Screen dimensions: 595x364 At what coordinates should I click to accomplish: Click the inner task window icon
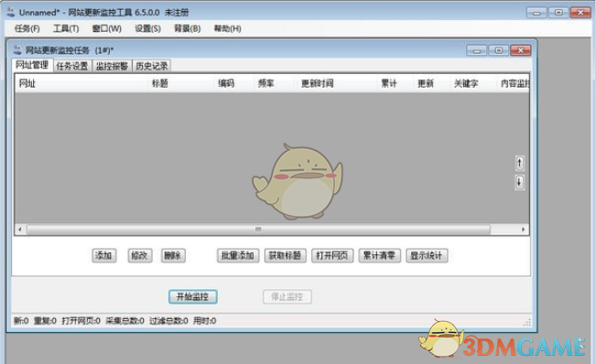tap(17, 49)
